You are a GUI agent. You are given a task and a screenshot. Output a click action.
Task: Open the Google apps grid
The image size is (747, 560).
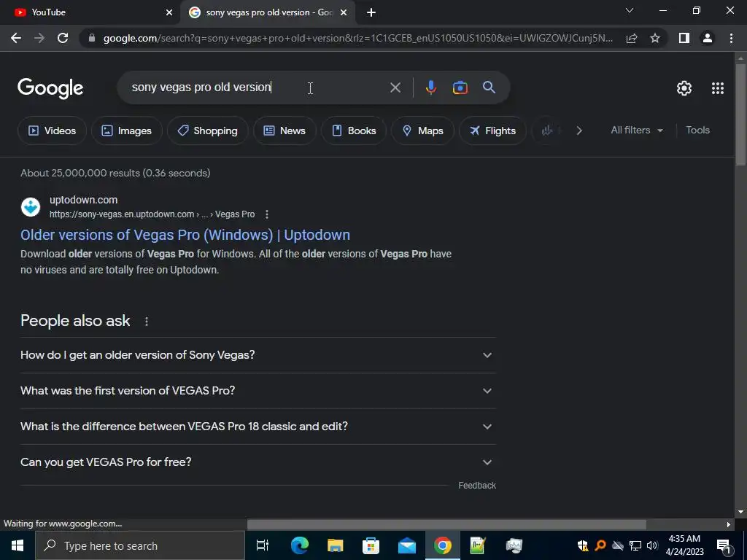[x=718, y=88]
